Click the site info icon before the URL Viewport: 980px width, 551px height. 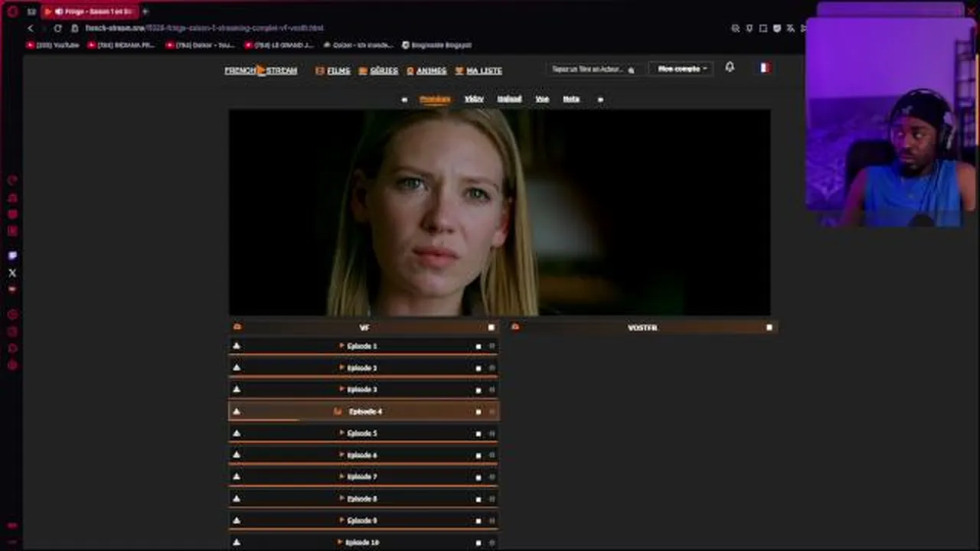point(75,28)
